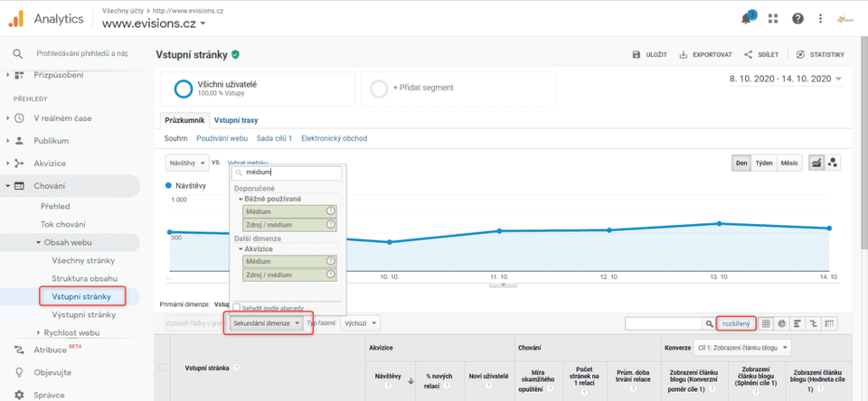Switch to motion chart view icon
The image size is (868, 401).
pyautogui.click(x=834, y=163)
